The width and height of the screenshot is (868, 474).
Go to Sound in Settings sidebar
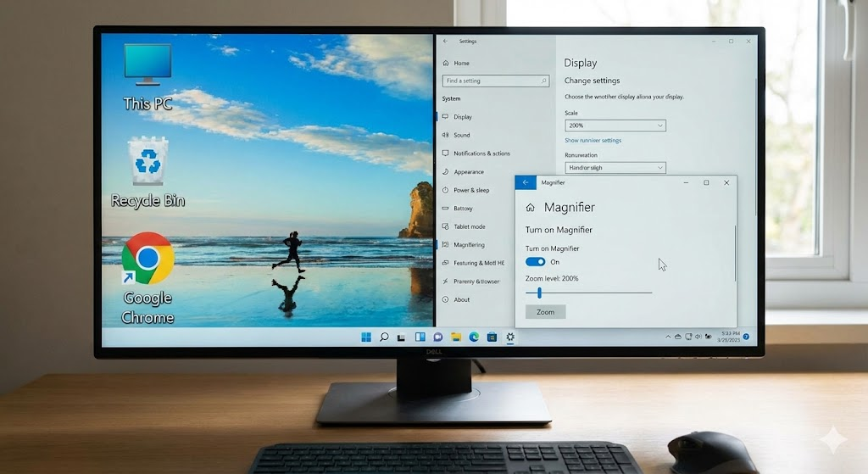click(x=462, y=135)
